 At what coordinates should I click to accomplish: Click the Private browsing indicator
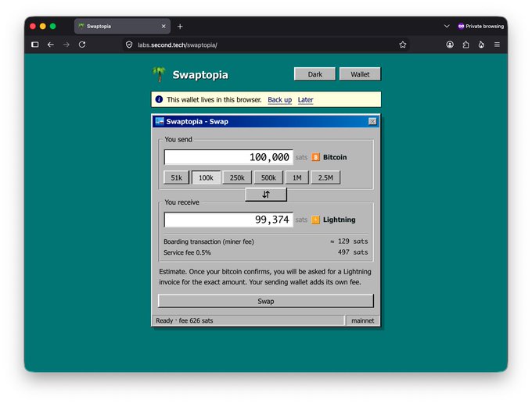(481, 26)
